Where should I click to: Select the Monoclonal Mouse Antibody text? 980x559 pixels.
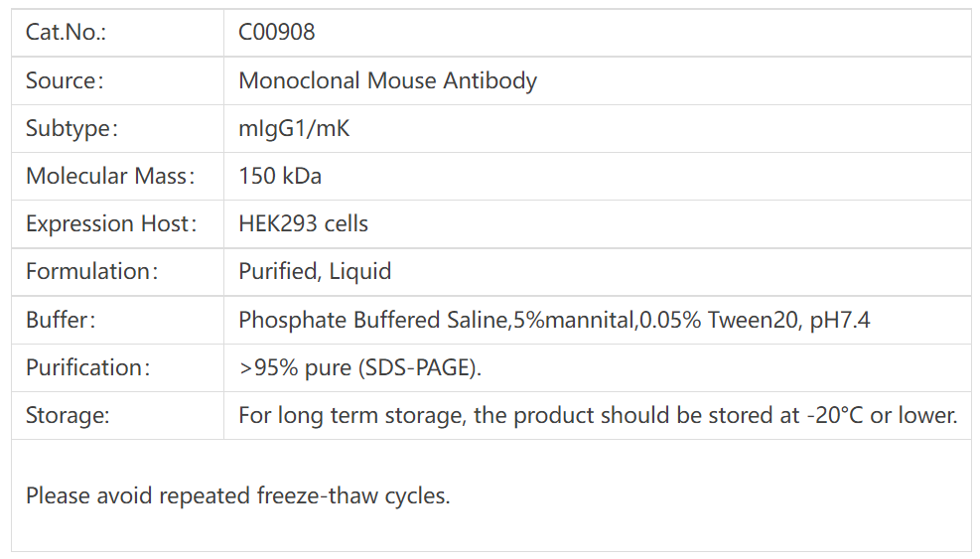[387, 80]
